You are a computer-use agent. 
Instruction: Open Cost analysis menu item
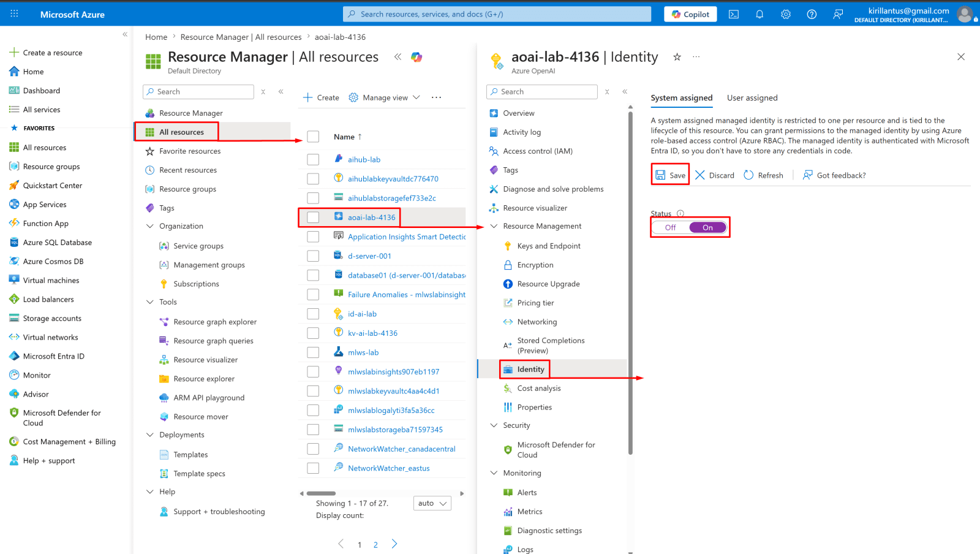pos(539,389)
